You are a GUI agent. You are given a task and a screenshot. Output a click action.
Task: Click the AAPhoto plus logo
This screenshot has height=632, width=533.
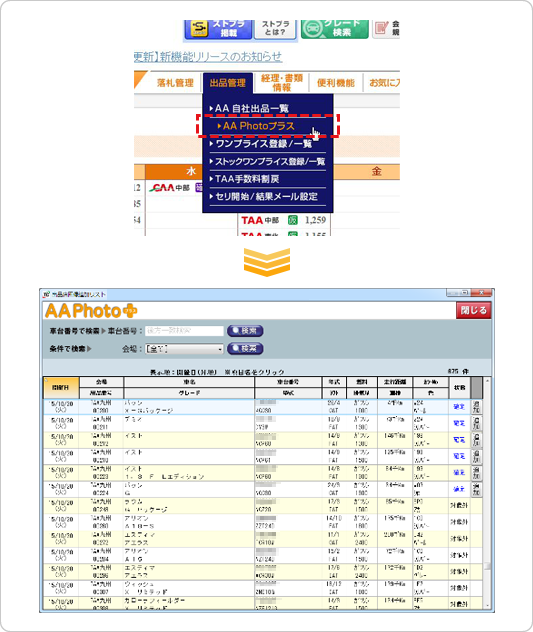[x=91, y=311]
